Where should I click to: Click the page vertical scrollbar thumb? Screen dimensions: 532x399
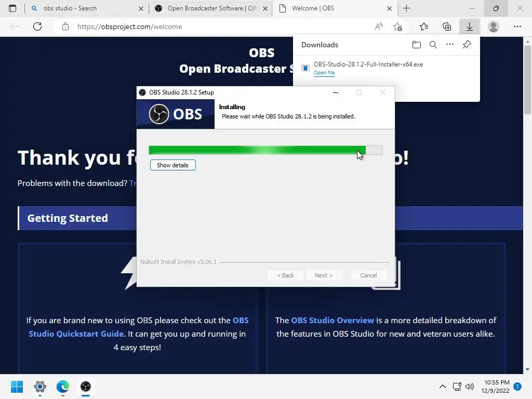[527, 79]
